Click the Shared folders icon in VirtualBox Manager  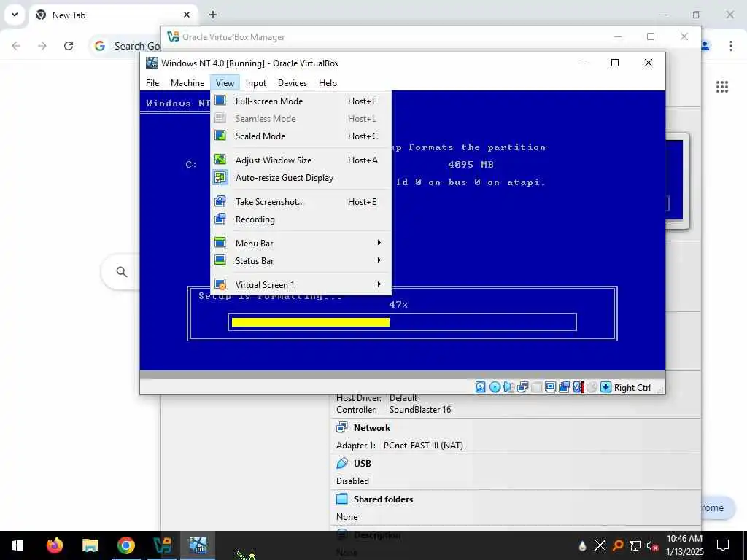click(342, 499)
